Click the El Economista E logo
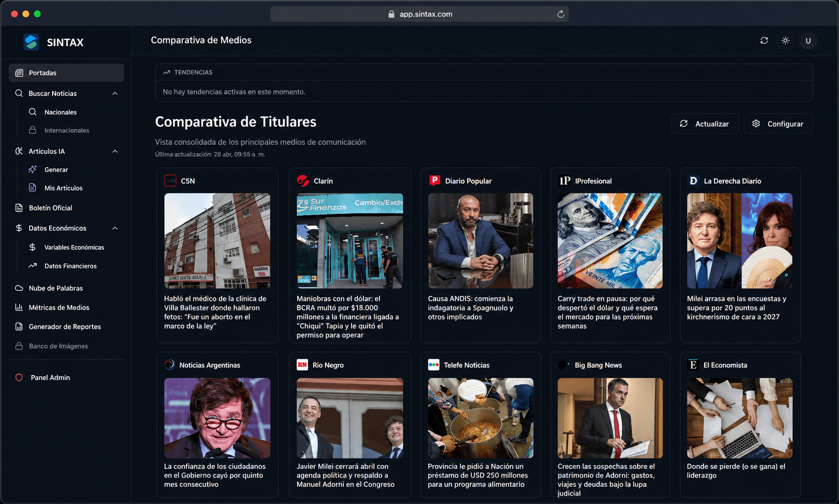839x504 pixels. pyautogui.click(x=693, y=365)
